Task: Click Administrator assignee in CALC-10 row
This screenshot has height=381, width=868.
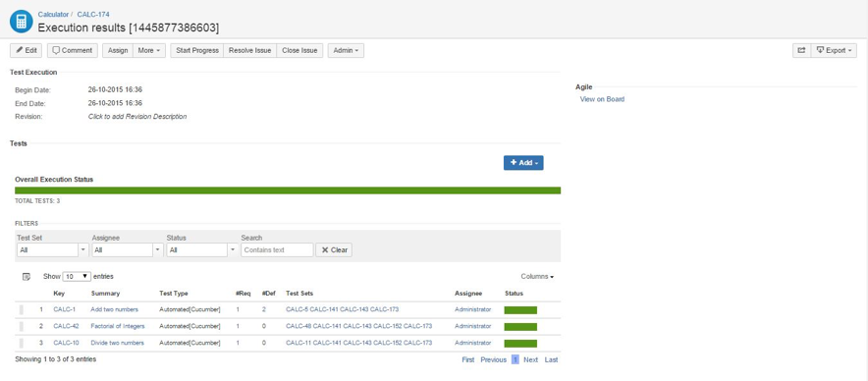Action: 472,343
